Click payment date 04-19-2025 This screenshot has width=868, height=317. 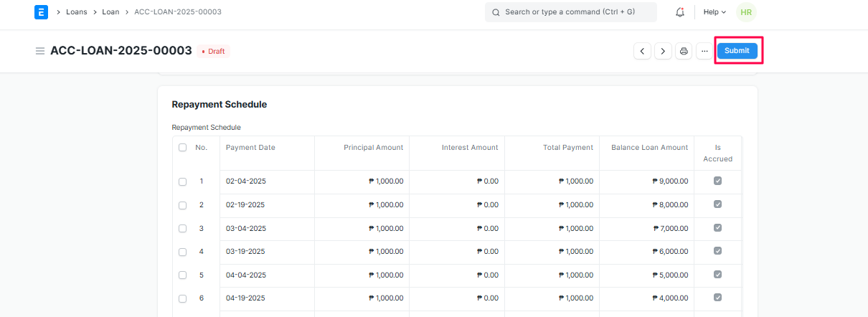pyautogui.click(x=245, y=298)
